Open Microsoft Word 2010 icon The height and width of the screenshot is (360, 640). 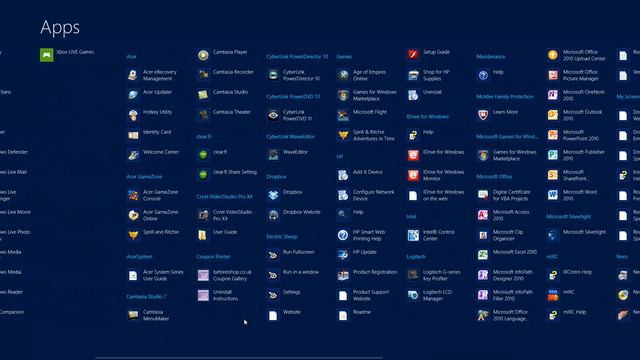[553, 195]
